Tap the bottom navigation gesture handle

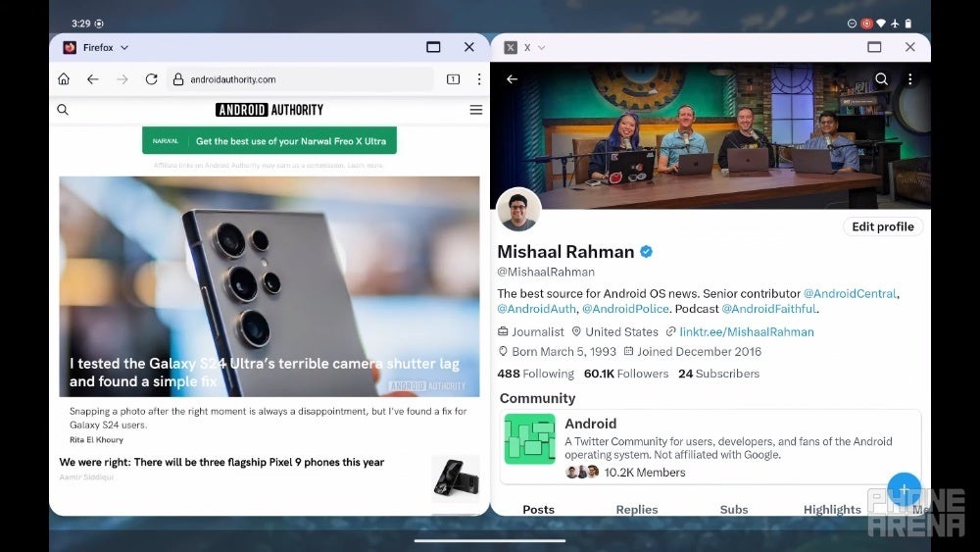pos(490,541)
